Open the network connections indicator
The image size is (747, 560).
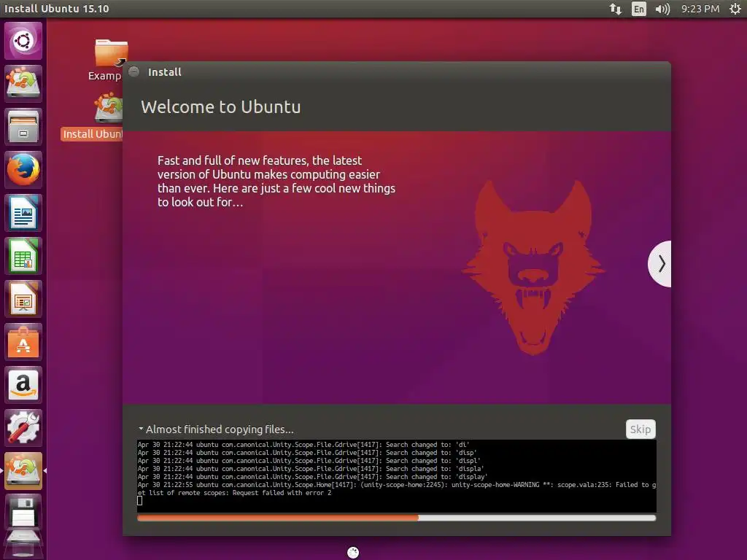tap(616, 9)
